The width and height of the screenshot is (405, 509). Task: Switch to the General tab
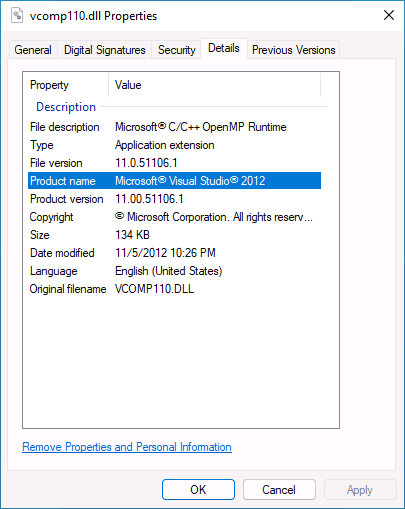point(33,50)
